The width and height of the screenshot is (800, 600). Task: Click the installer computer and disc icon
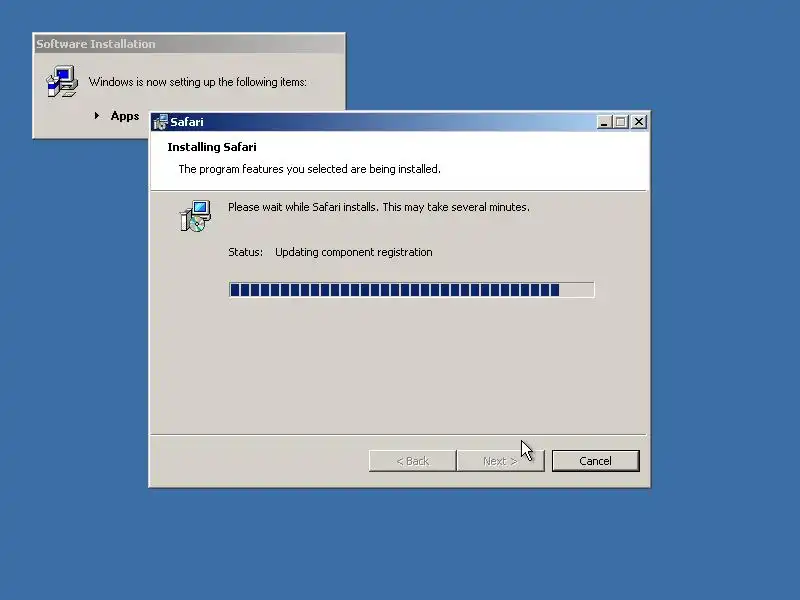195,216
